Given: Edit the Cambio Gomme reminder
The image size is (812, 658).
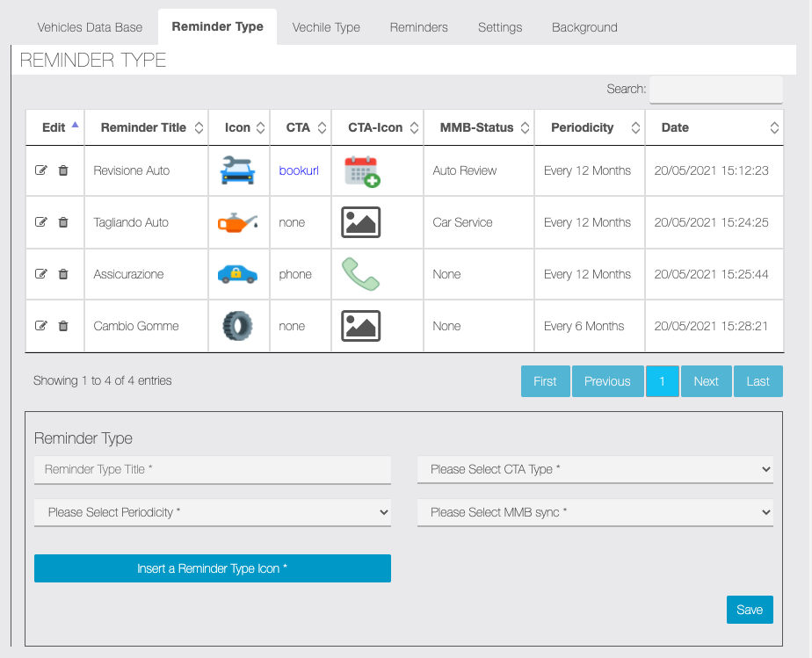Looking at the screenshot, I should point(41,326).
